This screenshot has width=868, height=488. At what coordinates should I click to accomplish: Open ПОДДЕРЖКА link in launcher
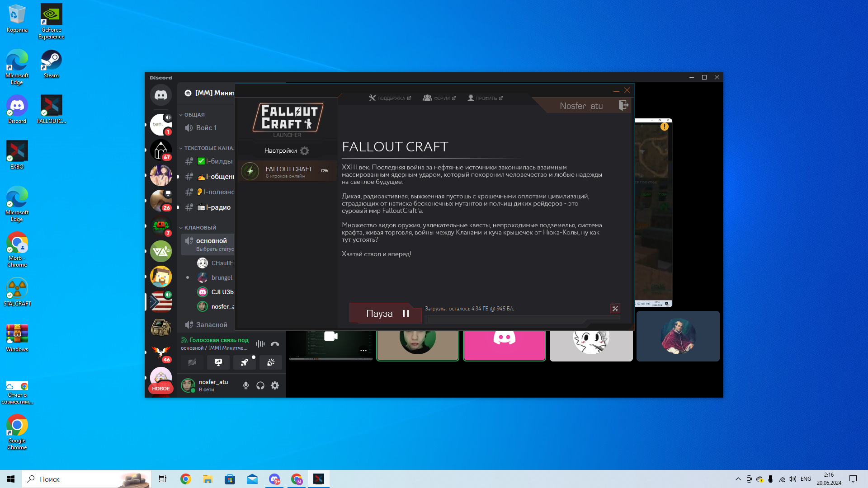click(390, 98)
